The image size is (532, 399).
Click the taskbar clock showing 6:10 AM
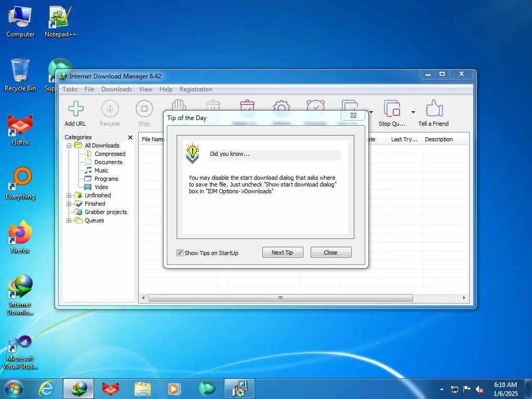[506, 389]
